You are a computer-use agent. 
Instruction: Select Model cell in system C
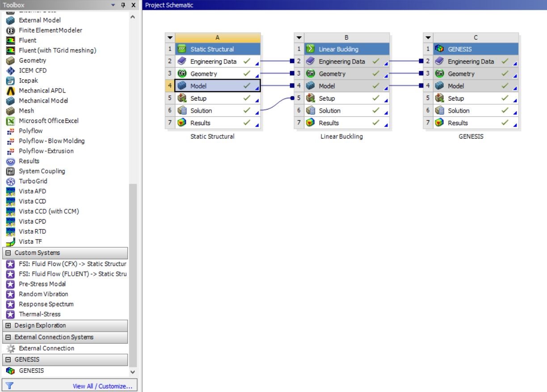(x=476, y=86)
